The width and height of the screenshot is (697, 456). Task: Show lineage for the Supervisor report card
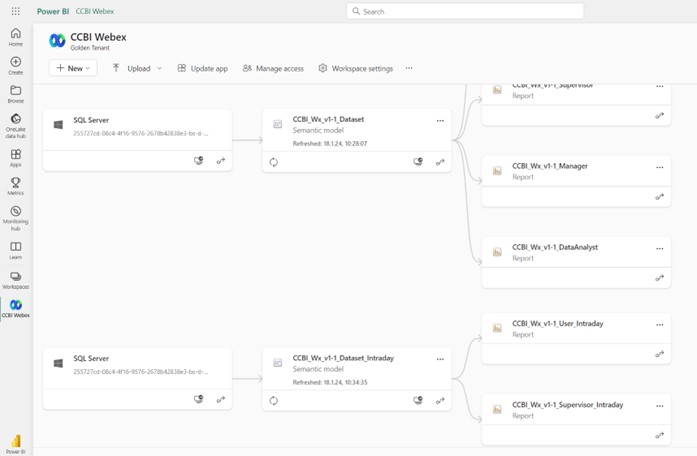660,116
